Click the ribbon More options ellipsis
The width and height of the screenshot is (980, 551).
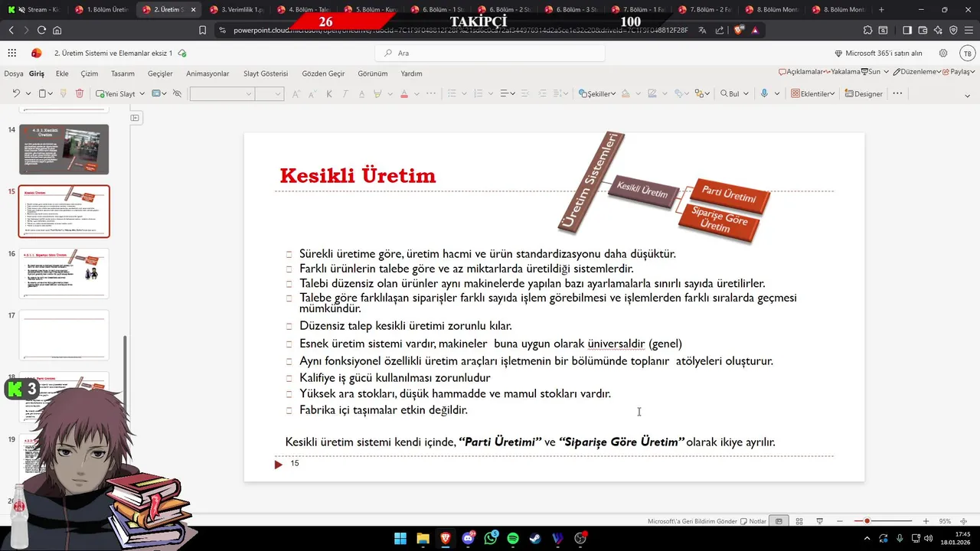pos(897,93)
